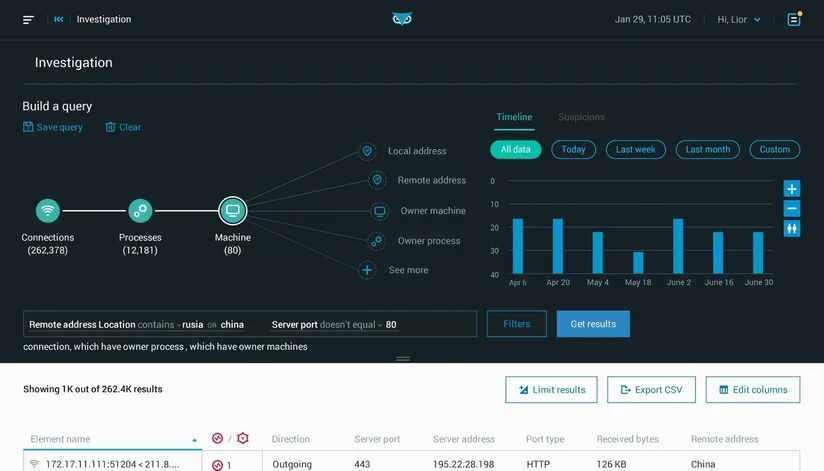Click the Remote address column header
This screenshot has width=824, height=471.
[x=725, y=439]
